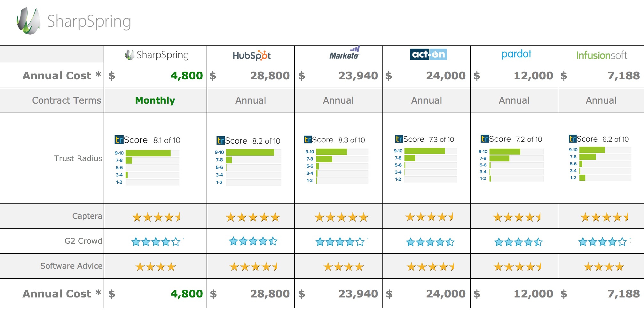Click the SharpSpring logo at top left
This screenshot has width=644, height=332.
coord(74,21)
